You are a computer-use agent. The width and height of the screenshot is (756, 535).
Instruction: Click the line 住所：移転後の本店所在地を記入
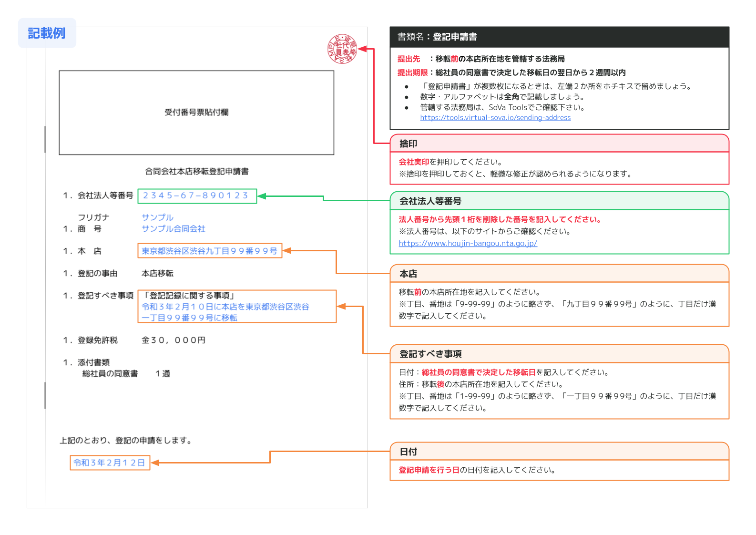tap(480, 384)
